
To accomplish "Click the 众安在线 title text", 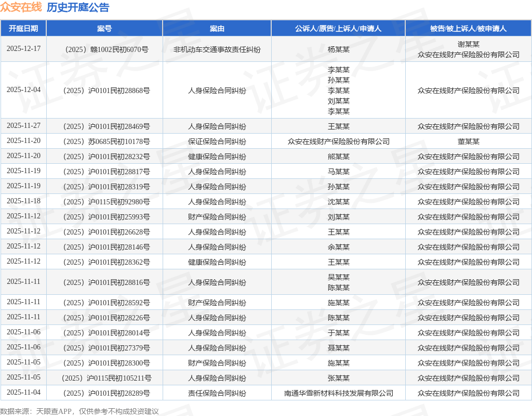I will tap(21, 7).
